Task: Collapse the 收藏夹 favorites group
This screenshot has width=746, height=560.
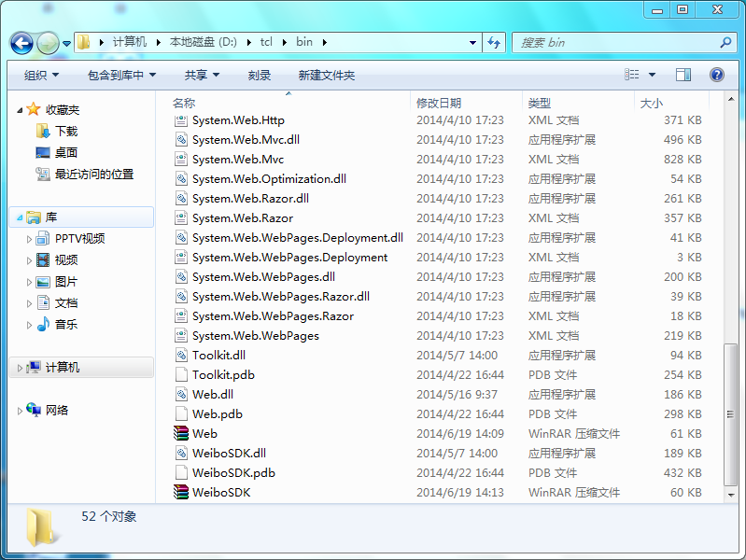Action: 20,110
